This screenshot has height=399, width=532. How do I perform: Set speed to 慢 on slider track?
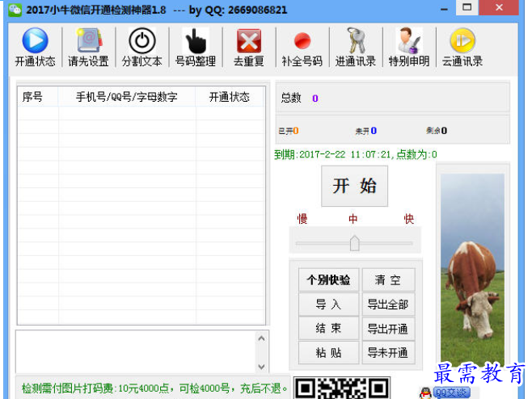point(300,243)
